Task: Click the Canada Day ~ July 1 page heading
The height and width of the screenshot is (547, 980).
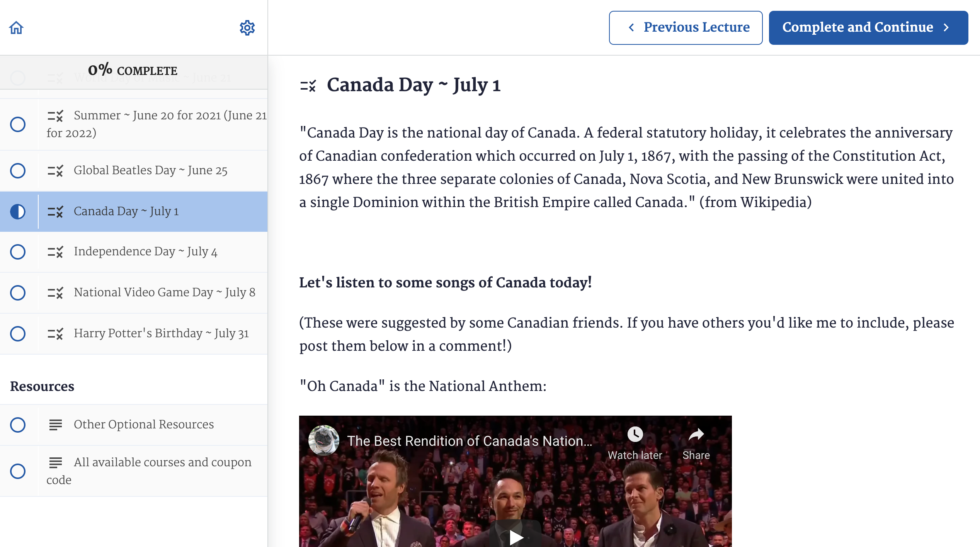Action: (x=413, y=85)
